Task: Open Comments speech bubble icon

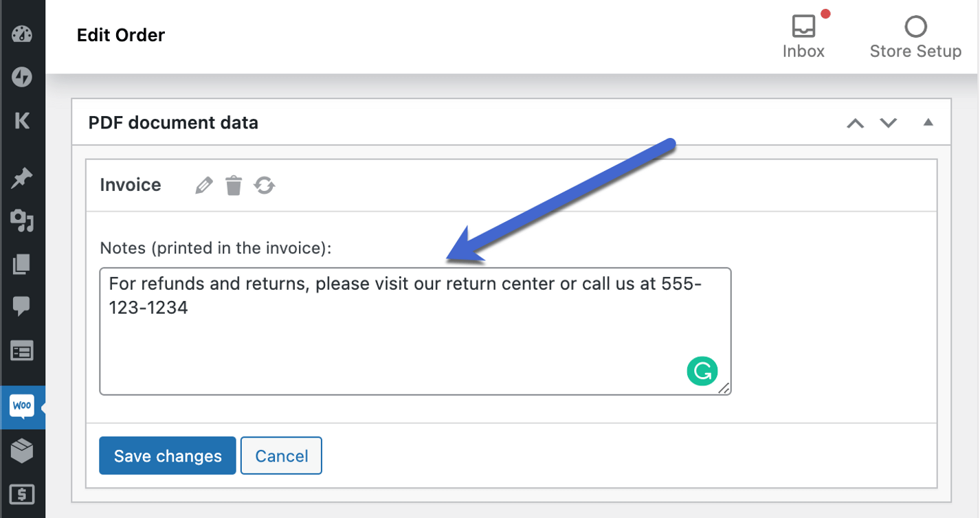Action: [22, 306]
